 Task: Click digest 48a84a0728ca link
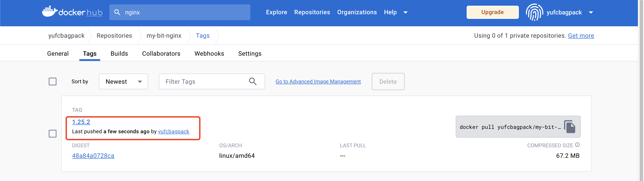(x=93, y=156)
